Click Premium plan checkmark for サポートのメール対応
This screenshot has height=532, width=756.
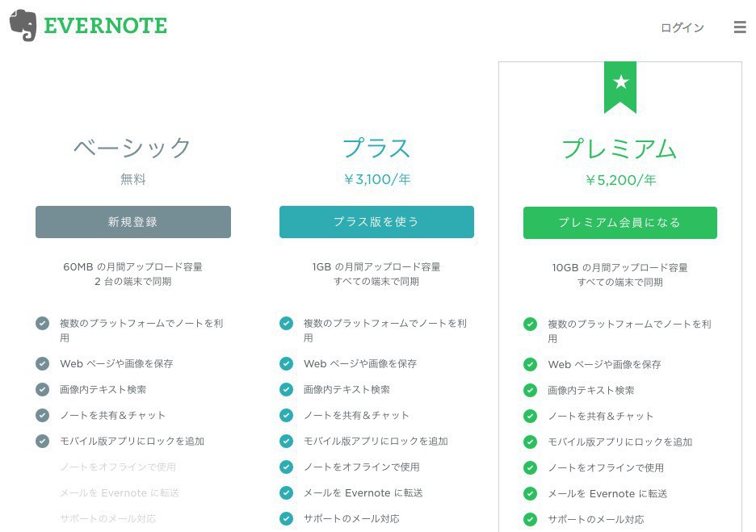(530, 519)
